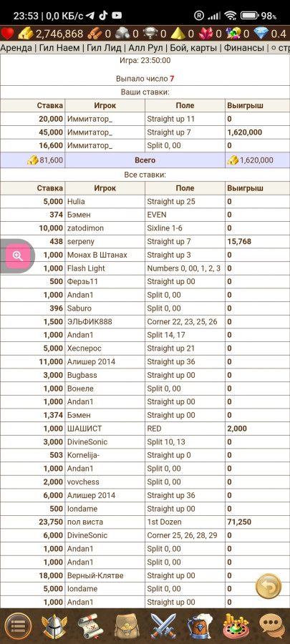Tap the red heart health icon

point(7,33)
